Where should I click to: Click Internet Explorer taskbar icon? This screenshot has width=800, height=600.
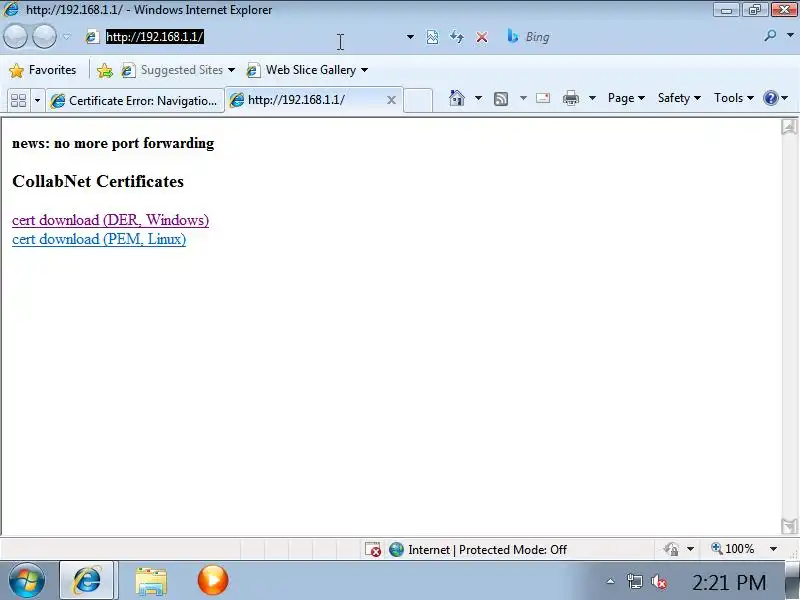[x=88, y=581]
